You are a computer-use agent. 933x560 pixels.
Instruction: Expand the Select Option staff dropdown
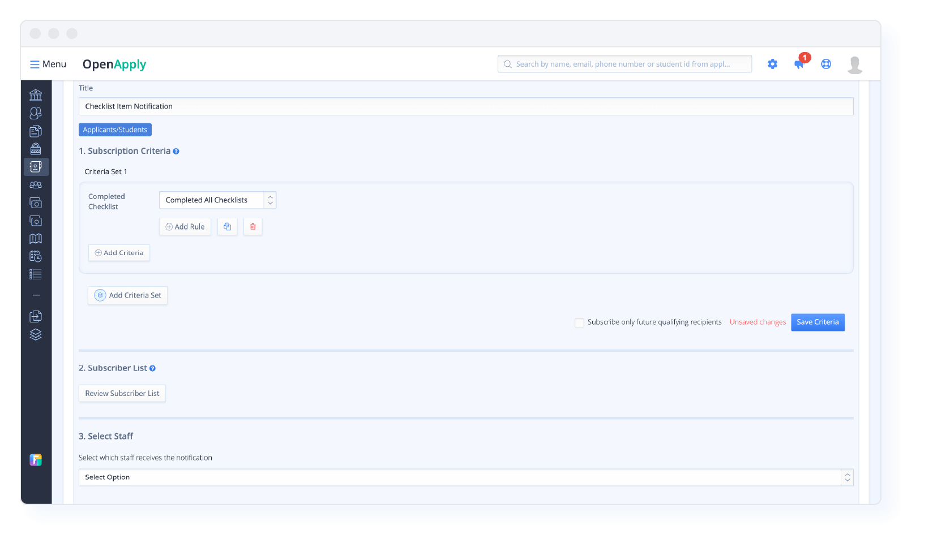[465, 477]
